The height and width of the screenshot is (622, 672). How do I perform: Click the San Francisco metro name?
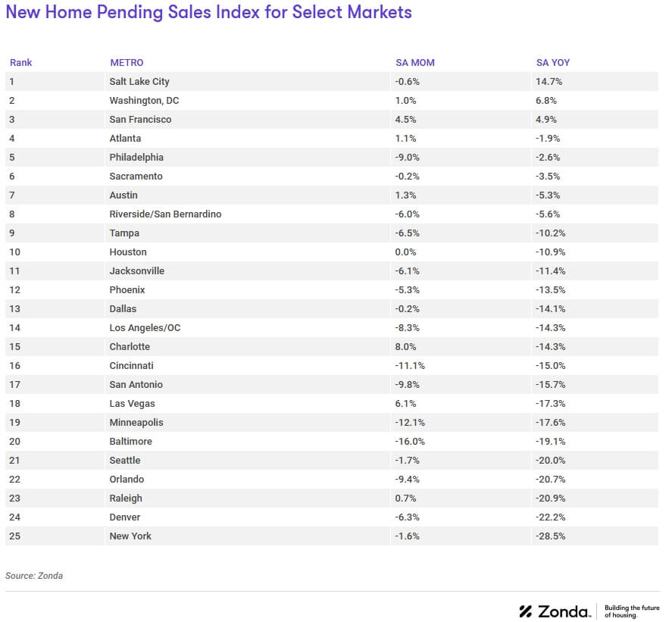tap(140, 120)
